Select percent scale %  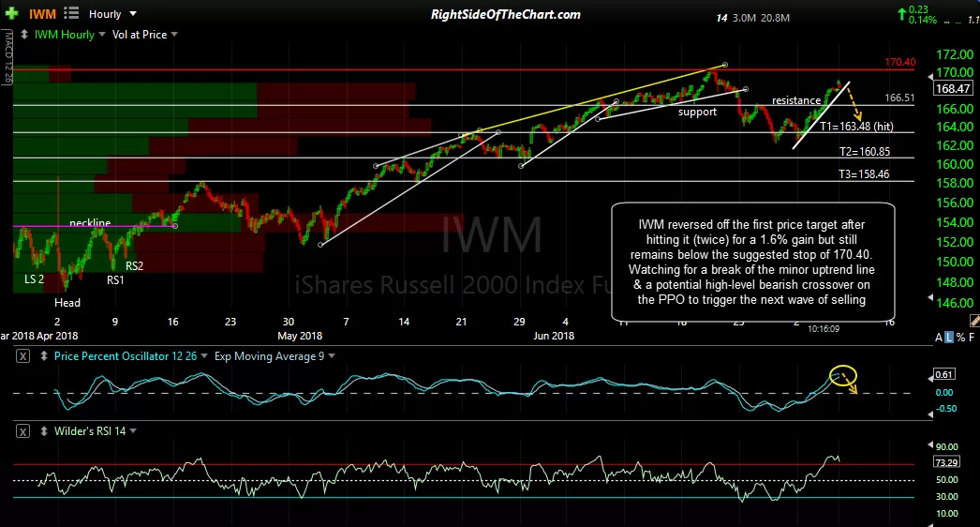[x=960, y=338]
